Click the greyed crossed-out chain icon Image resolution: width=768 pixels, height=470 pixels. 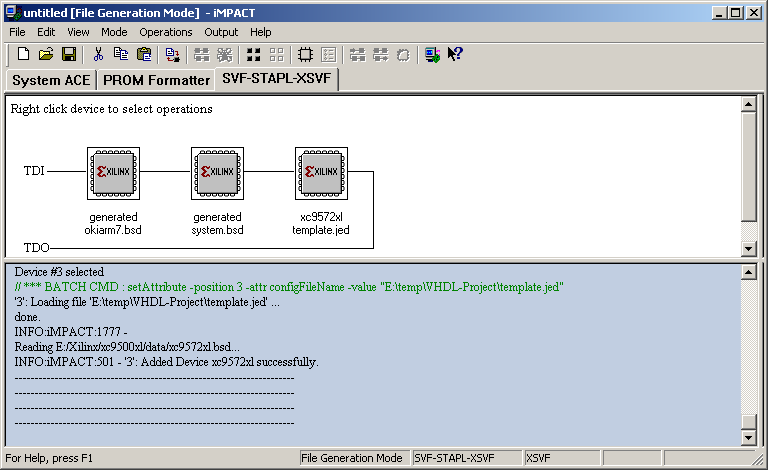pyautogui.click(x=224, y=54)
